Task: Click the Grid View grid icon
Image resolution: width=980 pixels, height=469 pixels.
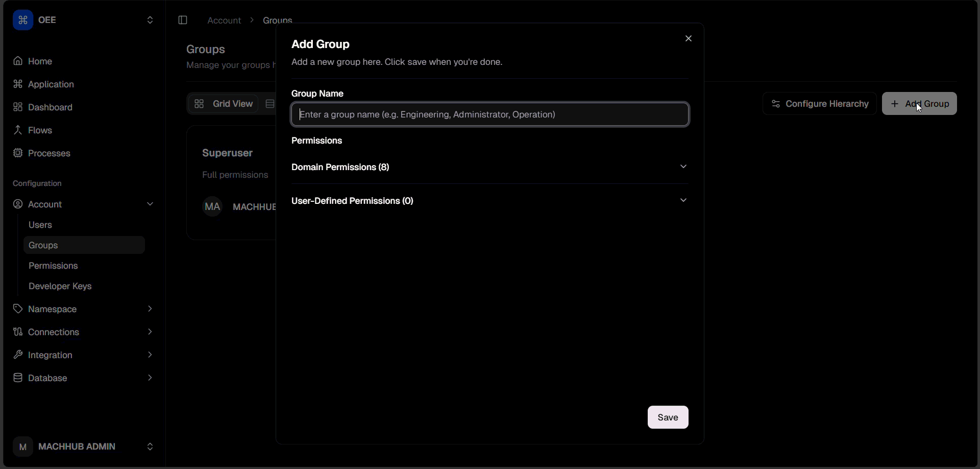Action: (x=199, y=104)
